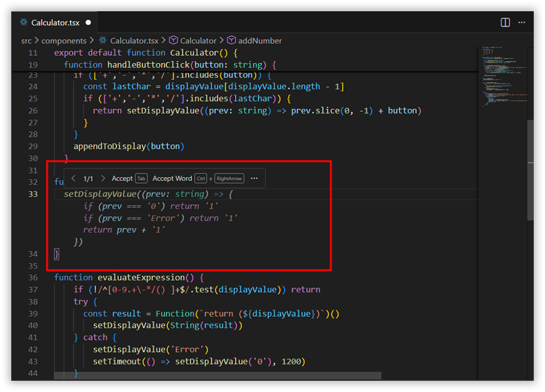Open the editor title bar More Actions menu
The height and width of the screenshot is (392, 545).
pyautogui.click(x=522, y=22)
